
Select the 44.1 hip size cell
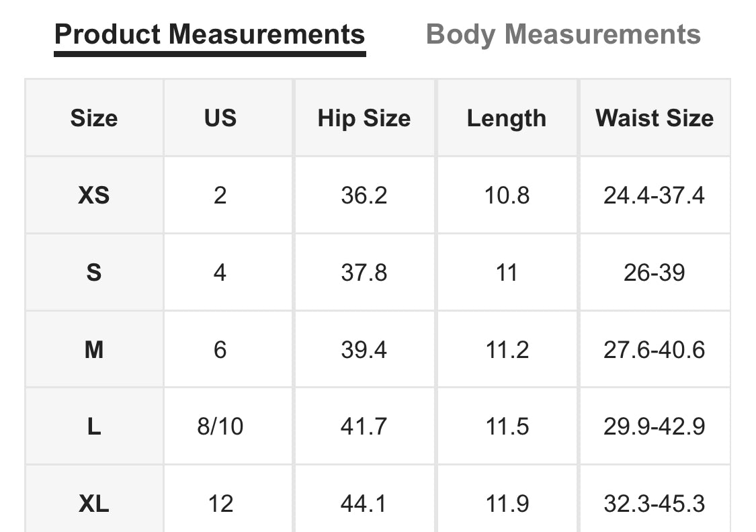pos(364,503)
